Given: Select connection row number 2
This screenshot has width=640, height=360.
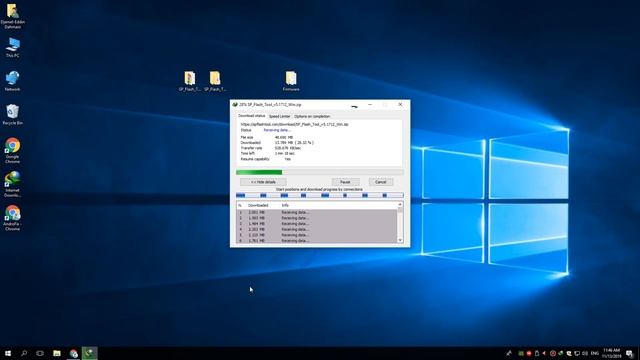Looking at the screenshot, I should point(317,218).
